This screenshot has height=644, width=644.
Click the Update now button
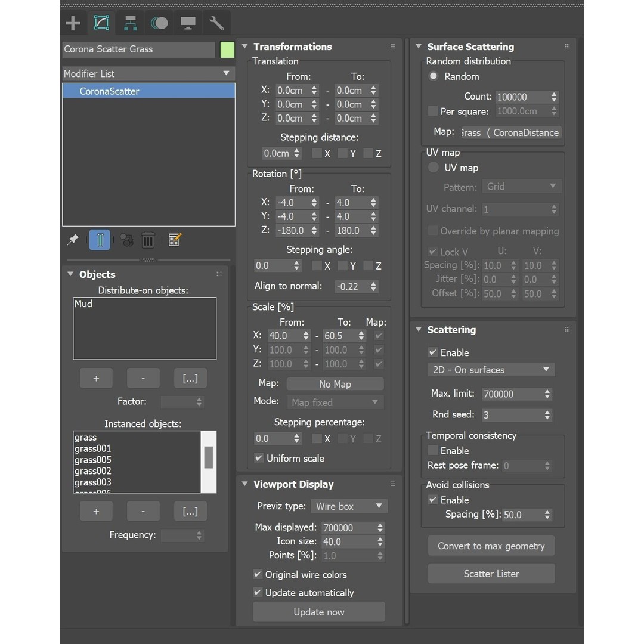318,612
